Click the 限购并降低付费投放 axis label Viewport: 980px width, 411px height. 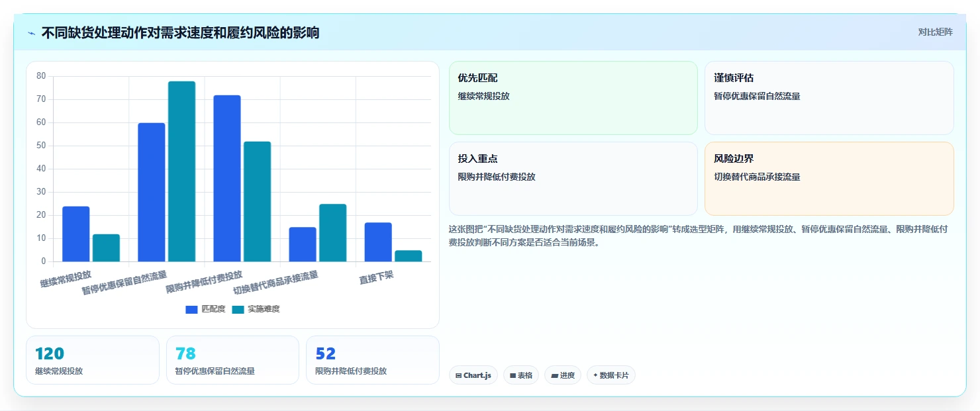pos(204,281)
